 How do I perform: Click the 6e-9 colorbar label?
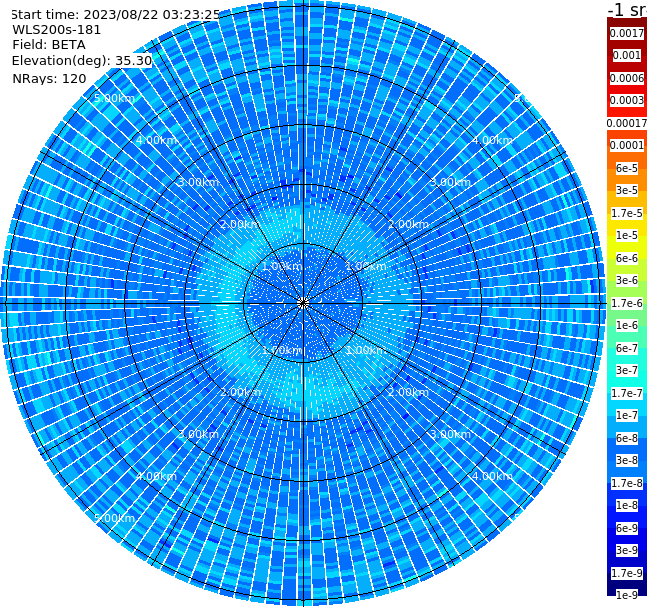point(627,528)
